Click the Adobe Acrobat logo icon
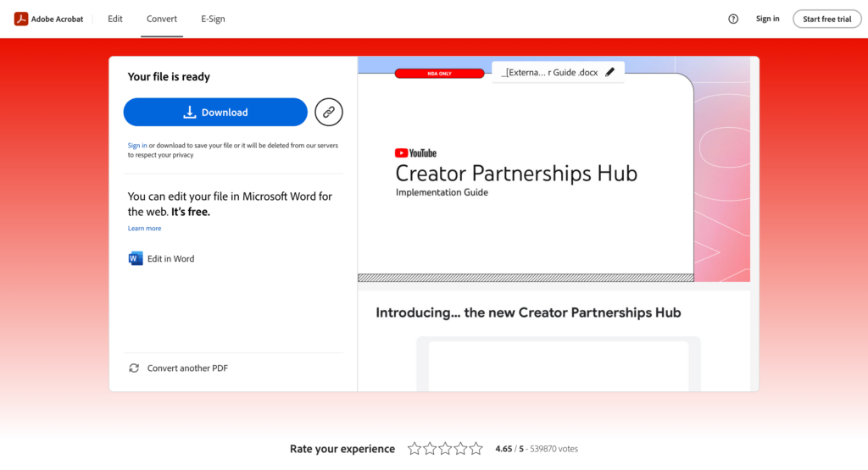The image size is (868, 470). coord(21,19)
